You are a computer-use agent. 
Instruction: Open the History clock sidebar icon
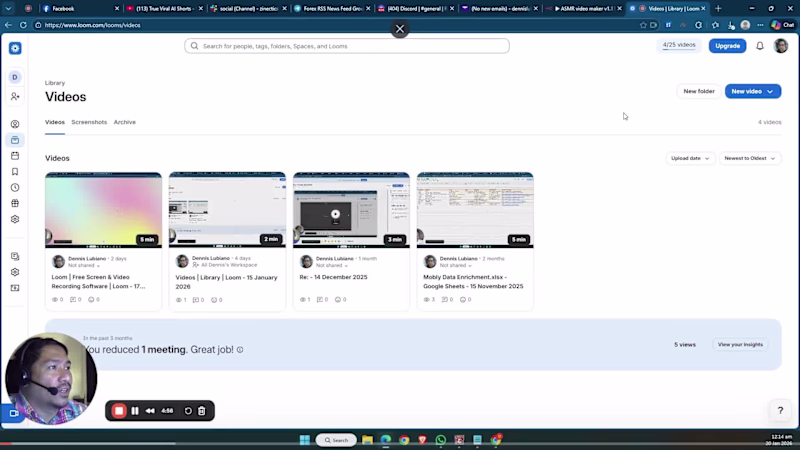pos(15,188)
